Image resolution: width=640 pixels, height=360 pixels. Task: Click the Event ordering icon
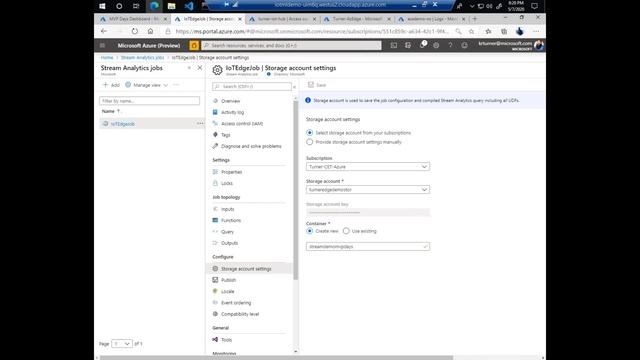point(215,303)
